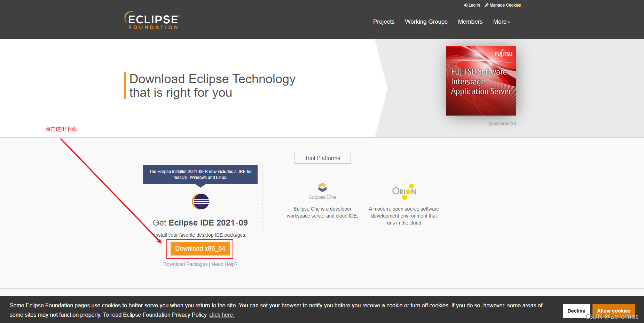Click the Fujitsu Interstage sponsored ad
644x323 pixels.
pos(481,81)
